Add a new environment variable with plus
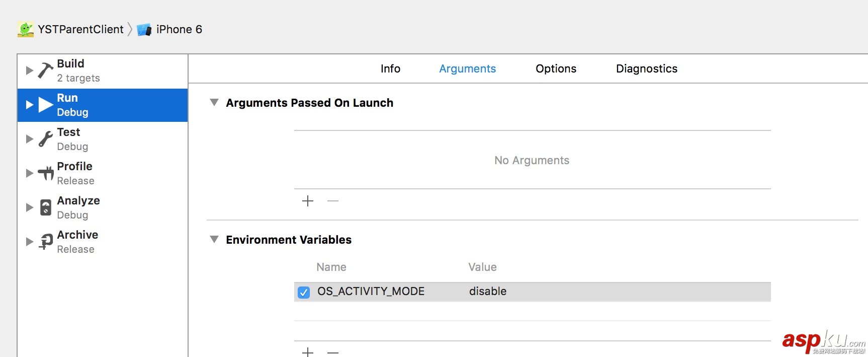Screen dimensions: 868x357 point(308,352)
